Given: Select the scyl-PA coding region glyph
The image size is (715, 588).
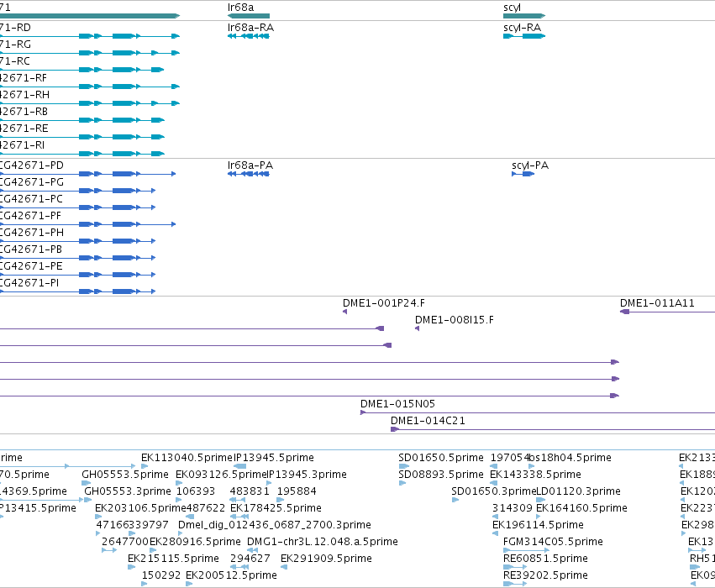Looking at the screenshot, I should click(523, 174).
